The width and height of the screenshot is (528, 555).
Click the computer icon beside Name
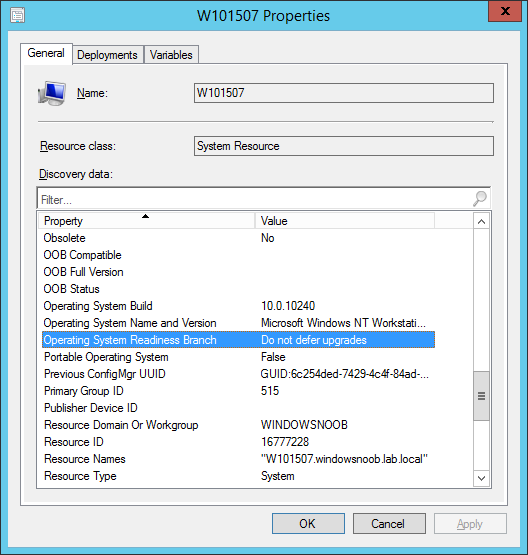tap(52, 93)
